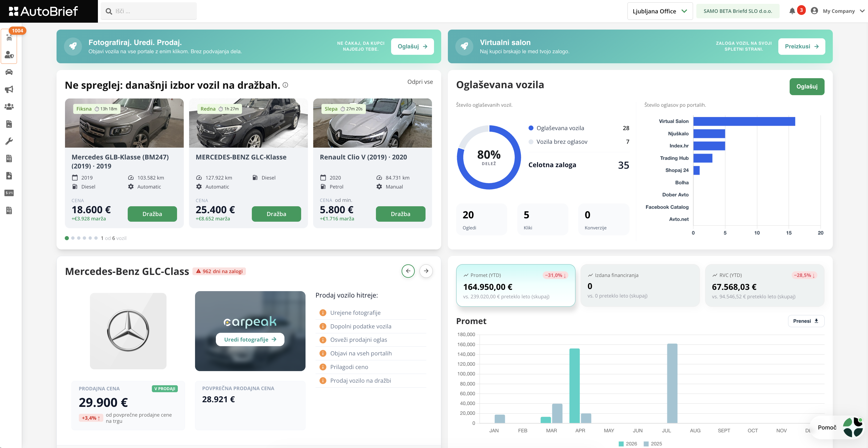Open the Mercedes GLB-Klasse car photo
The width and height of the screenshot is (868, 448).
(x=124, y=123)
